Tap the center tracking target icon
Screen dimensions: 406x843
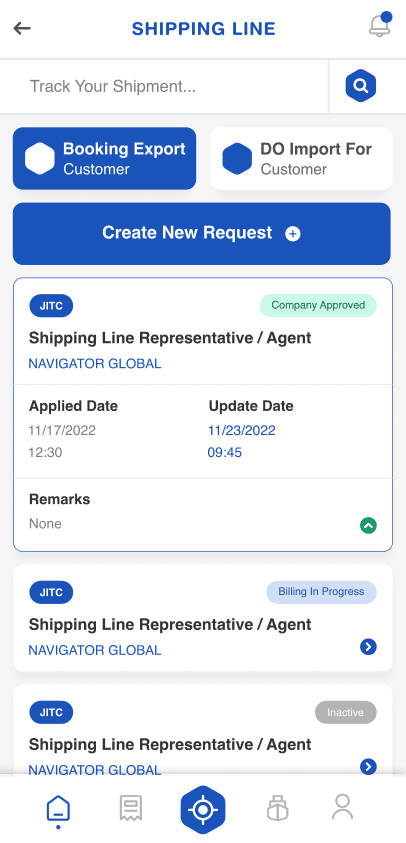[203, 810]
